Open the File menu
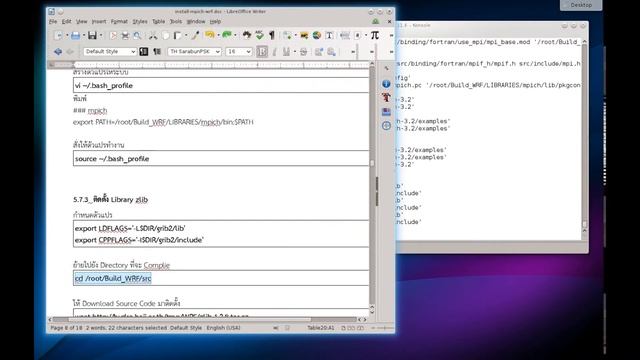Viewport: 640px width, 360px height. click(53, 21)
